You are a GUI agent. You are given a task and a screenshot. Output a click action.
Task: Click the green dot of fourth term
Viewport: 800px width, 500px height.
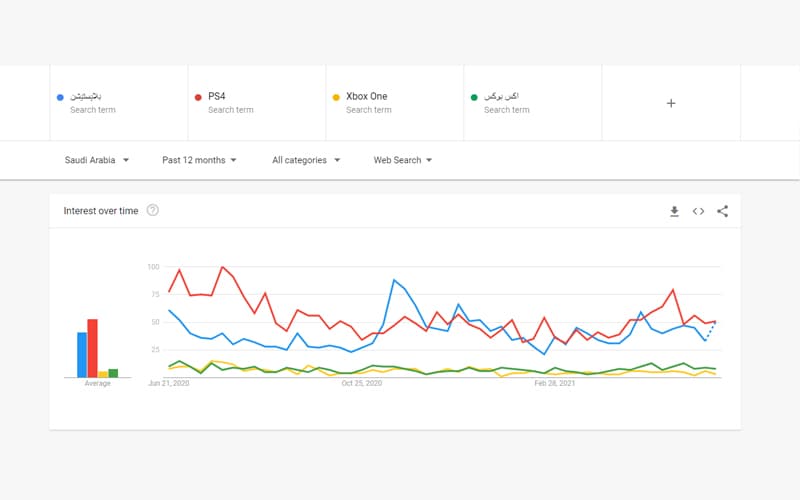coord(474,97)
